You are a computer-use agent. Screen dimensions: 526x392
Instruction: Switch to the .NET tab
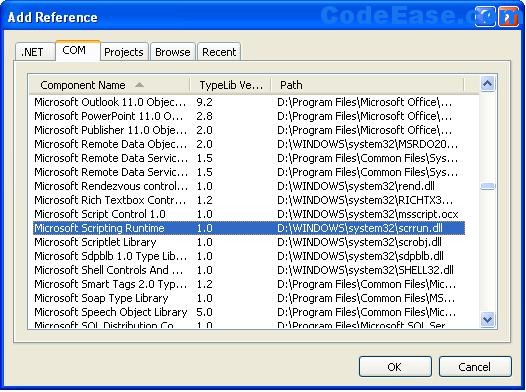[35, 52]
